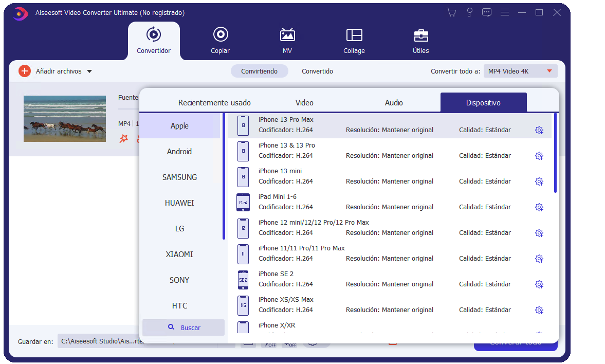Select iPhone 12 series device icon
This screenshot has width=605, height=364.
click(x=243, y=228)
